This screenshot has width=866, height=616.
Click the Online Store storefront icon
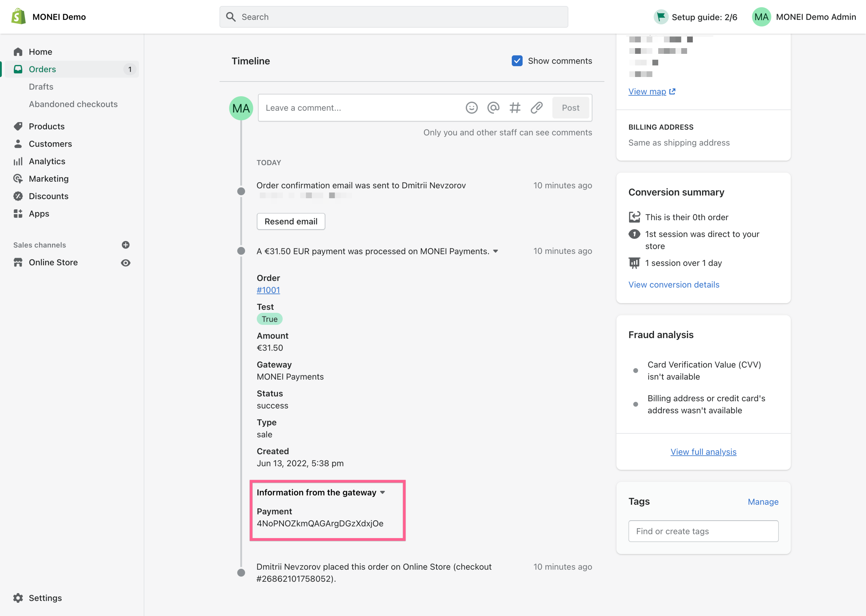tap(18, 263)
